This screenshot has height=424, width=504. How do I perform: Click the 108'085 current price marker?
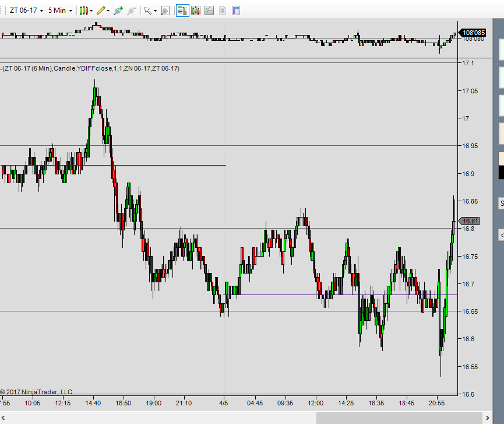coord(472,33)
